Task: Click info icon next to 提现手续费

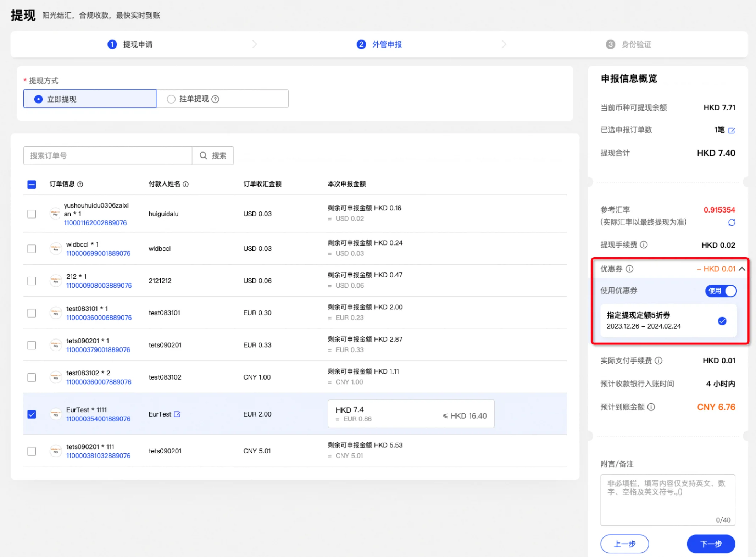Action: click(644, 245)
